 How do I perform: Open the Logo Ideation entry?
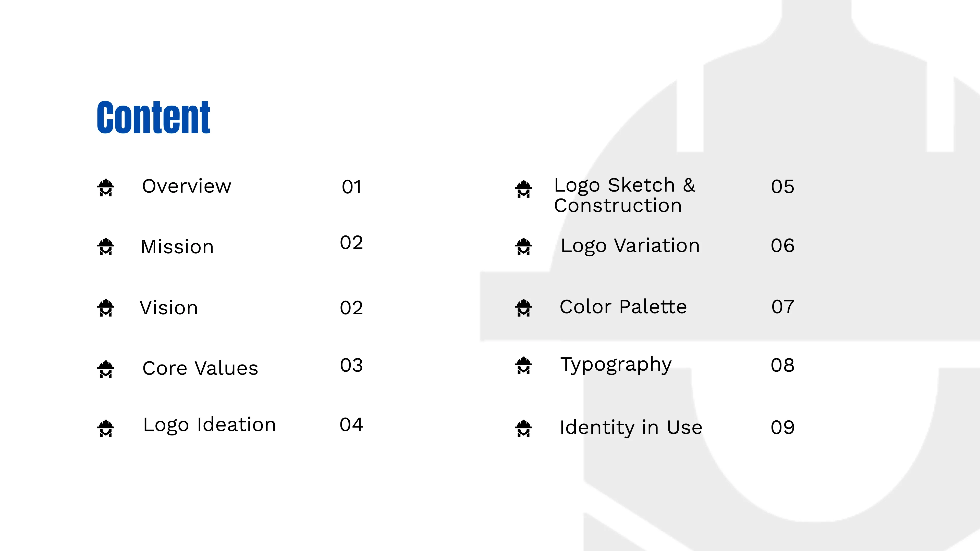[x=209, y=425]
